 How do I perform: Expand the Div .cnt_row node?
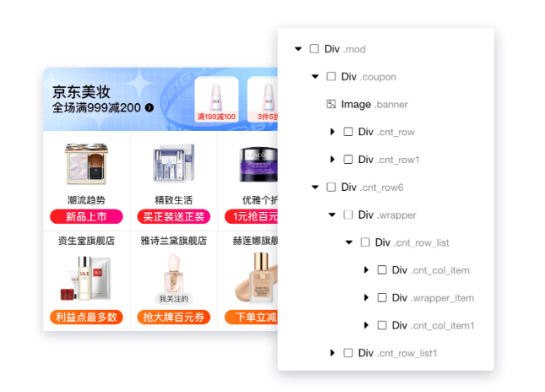332,132
